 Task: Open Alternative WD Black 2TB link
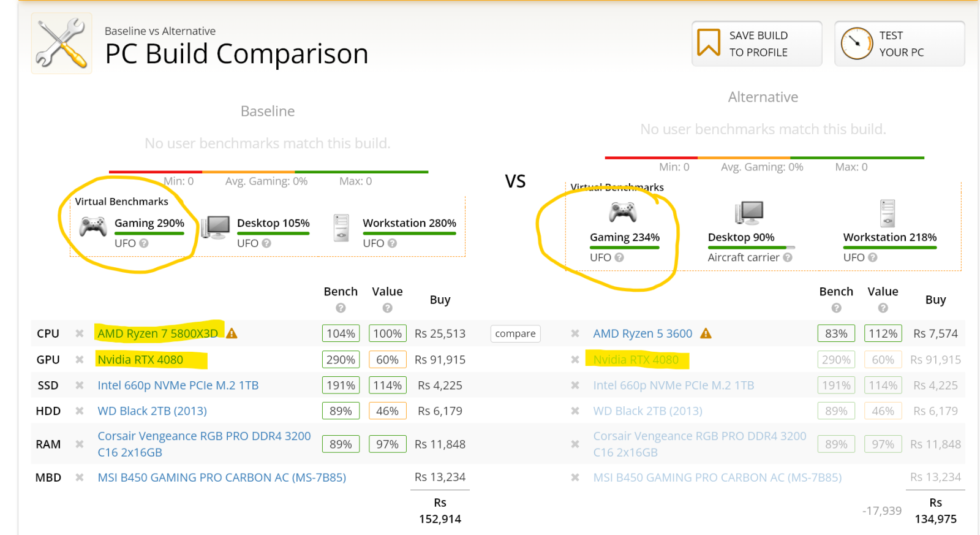pyautogui.click(x=647, y=411)
